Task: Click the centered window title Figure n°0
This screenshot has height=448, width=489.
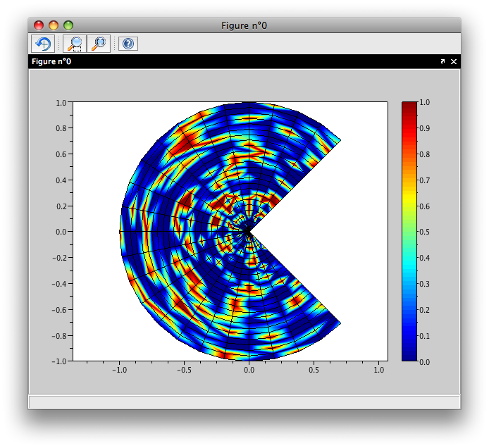Action: tap(244, 26)
